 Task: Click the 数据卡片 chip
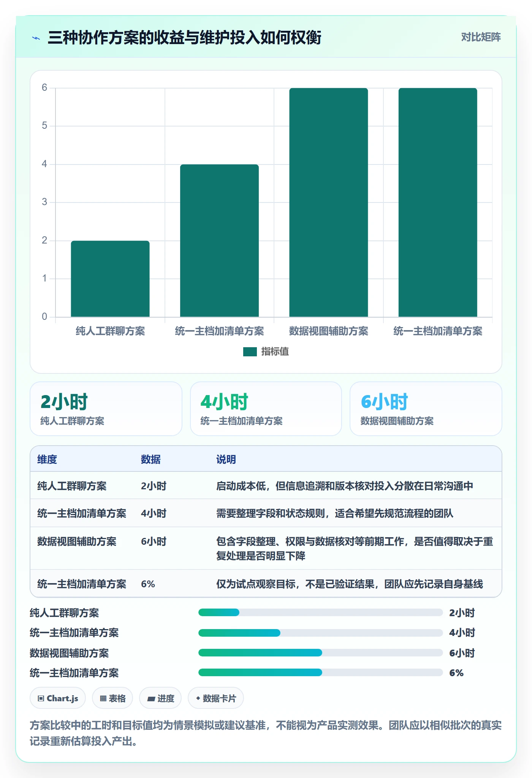pos(216,698)
